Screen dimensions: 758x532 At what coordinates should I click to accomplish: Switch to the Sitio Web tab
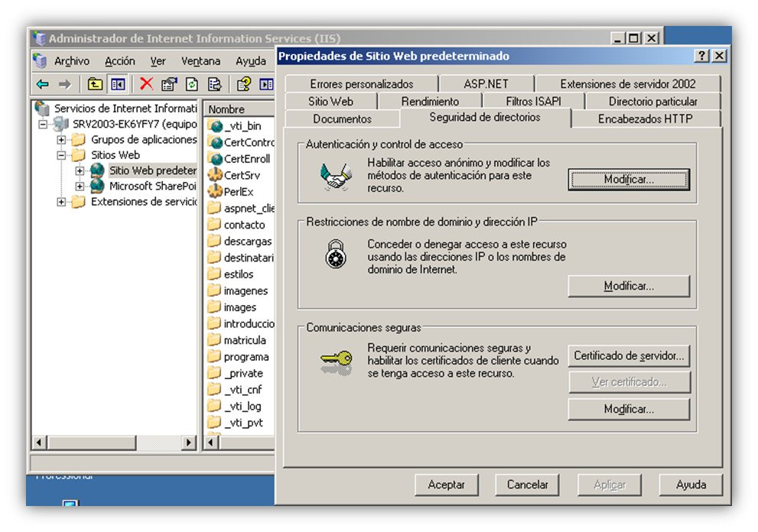pos(330,101)
